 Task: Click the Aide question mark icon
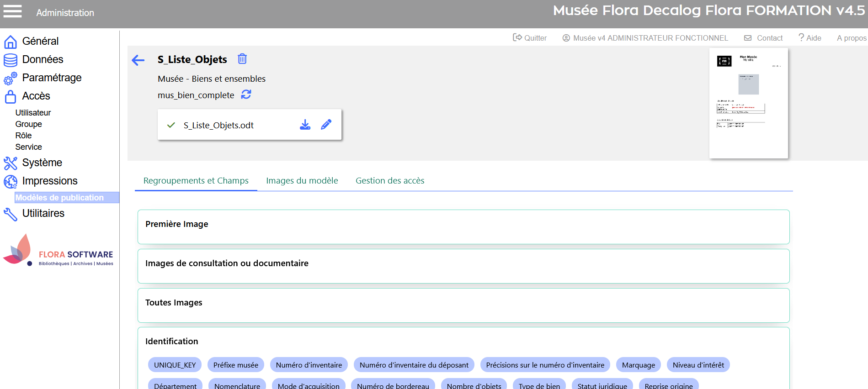(x=801, y=37)
